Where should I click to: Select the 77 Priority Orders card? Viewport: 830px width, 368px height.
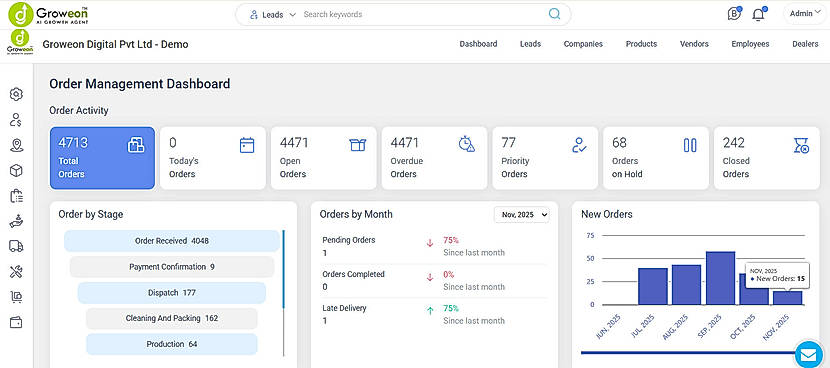(545, 158)
